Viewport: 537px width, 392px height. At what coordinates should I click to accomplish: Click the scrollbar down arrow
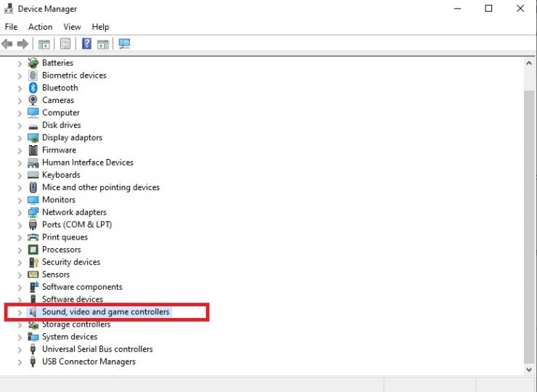coord(529,369)
